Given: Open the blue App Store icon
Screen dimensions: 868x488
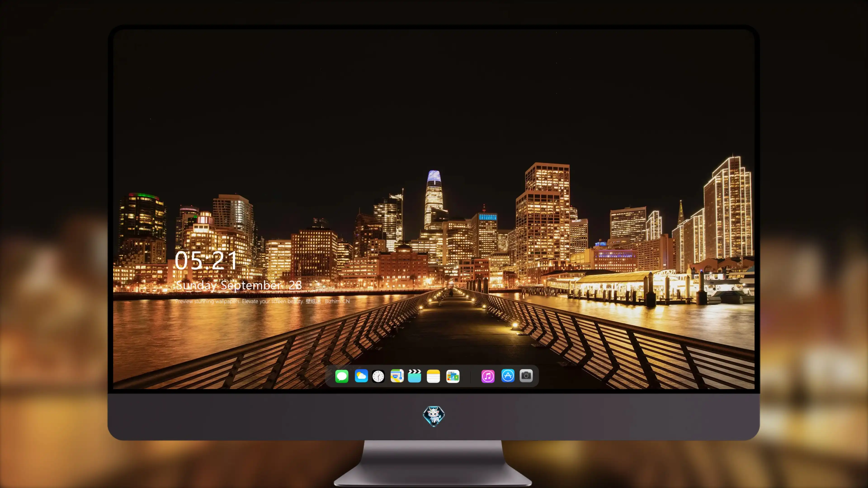Looking at the screenshot, I should [508, 375].
